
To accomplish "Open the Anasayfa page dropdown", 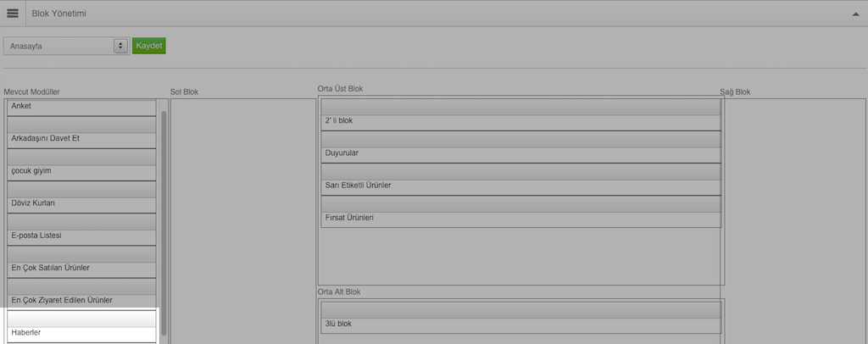I will click(66, 46).
